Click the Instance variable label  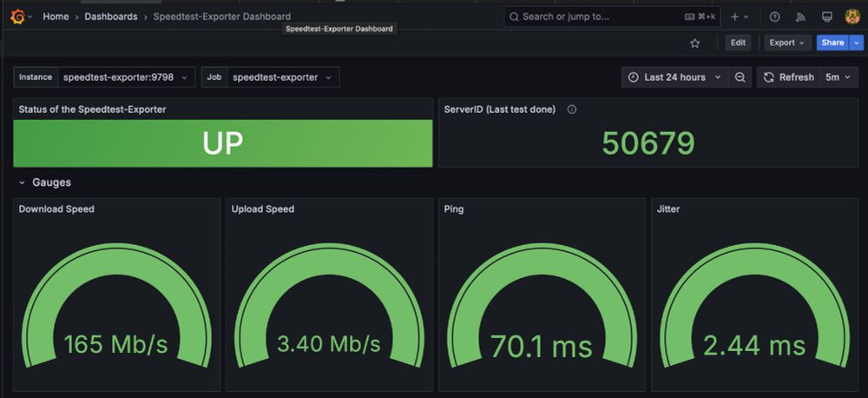[x=36, y=77]
